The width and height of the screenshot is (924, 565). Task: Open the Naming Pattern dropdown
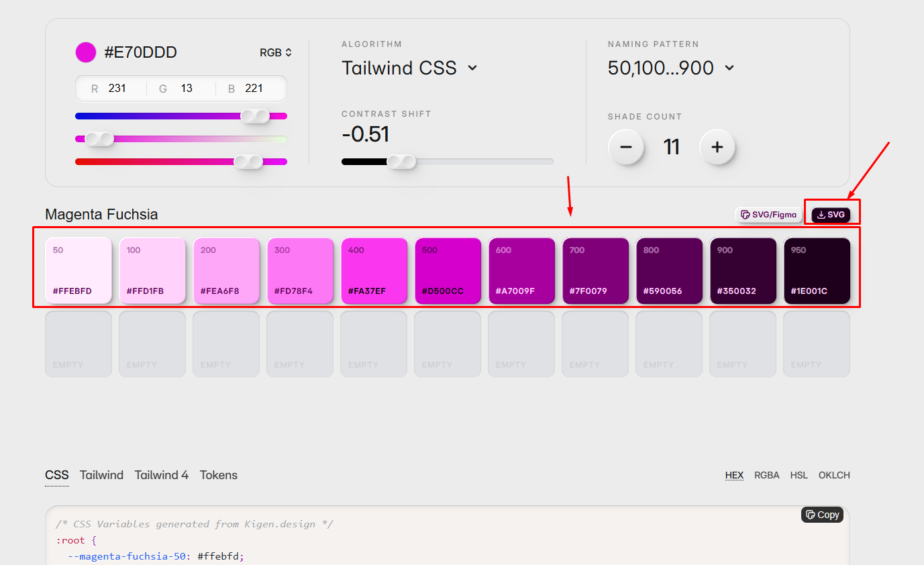tap(671, 67)
